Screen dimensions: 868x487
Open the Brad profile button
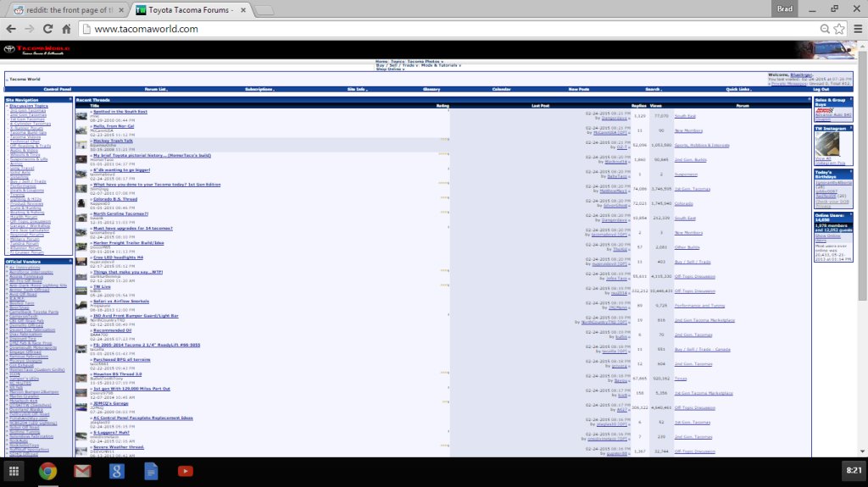click(x=784, y=8)
